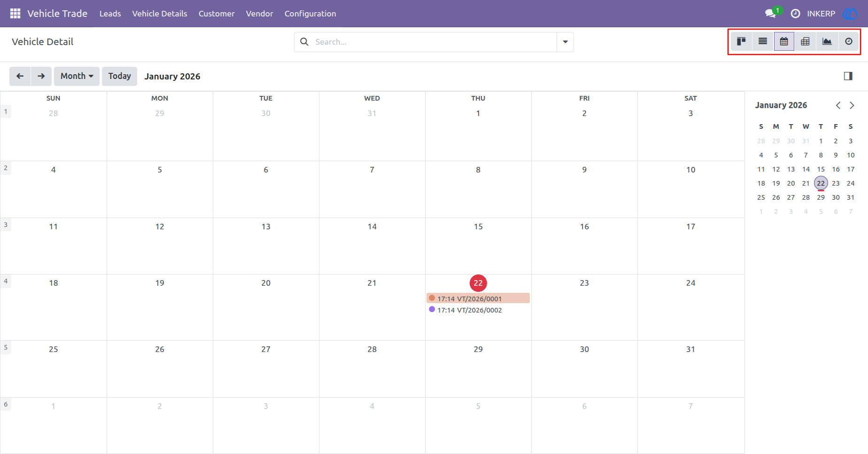Select the highlighted day 22 in the month grid
This screenshot has width=868, height=454.
tap(478, 283)
